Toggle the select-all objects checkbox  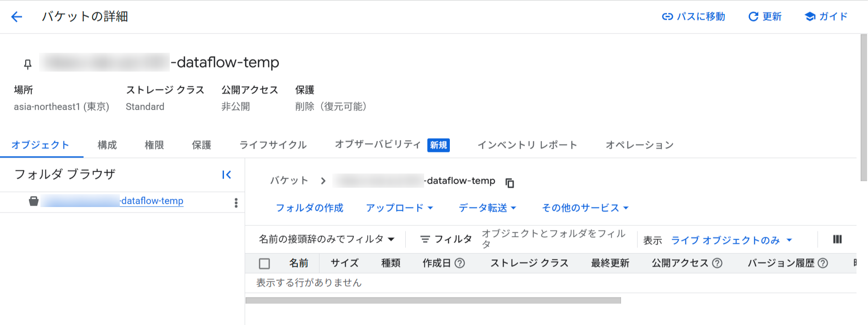coord(264,263)
